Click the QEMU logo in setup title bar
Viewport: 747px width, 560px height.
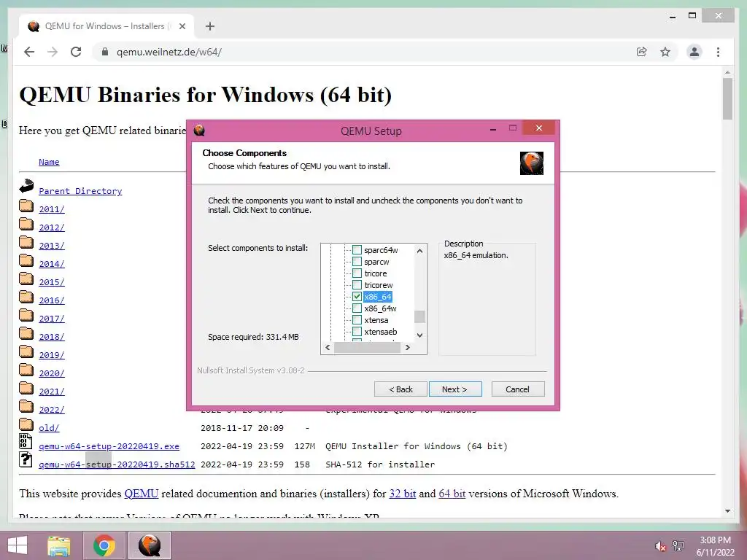[199, 130]
